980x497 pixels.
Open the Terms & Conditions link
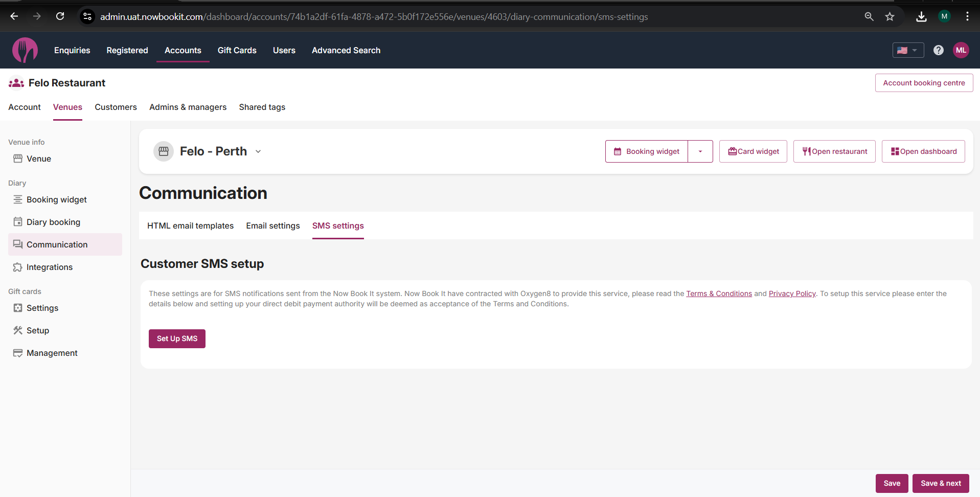point(718,293)
